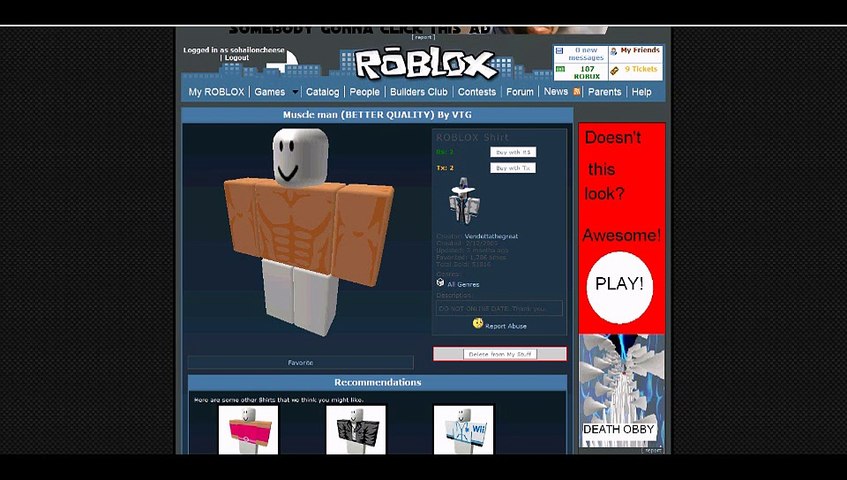Open the Contests page

click(476, 92)
